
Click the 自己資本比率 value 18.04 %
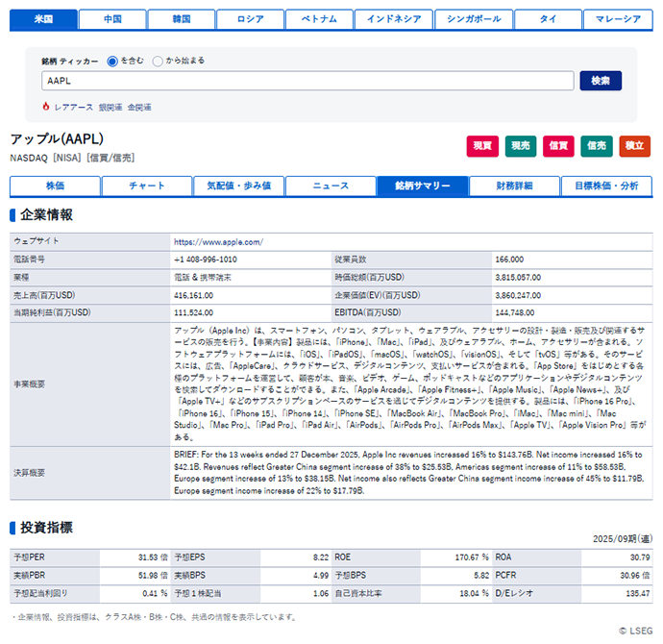click(x=474, y=594)
